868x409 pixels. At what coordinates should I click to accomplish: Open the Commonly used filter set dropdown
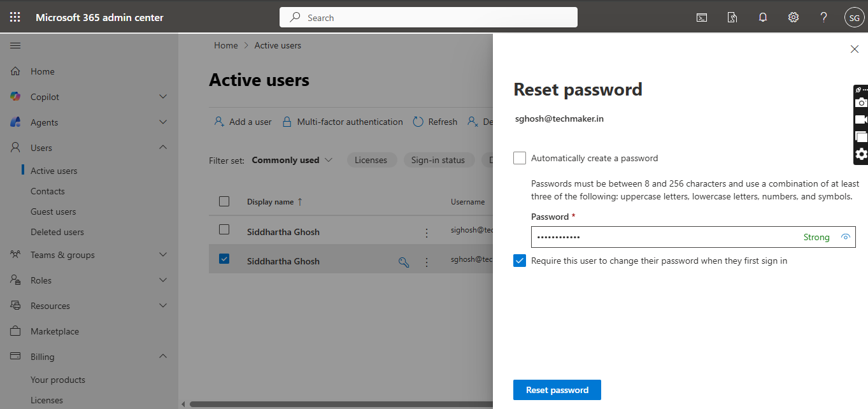point(292,160)
